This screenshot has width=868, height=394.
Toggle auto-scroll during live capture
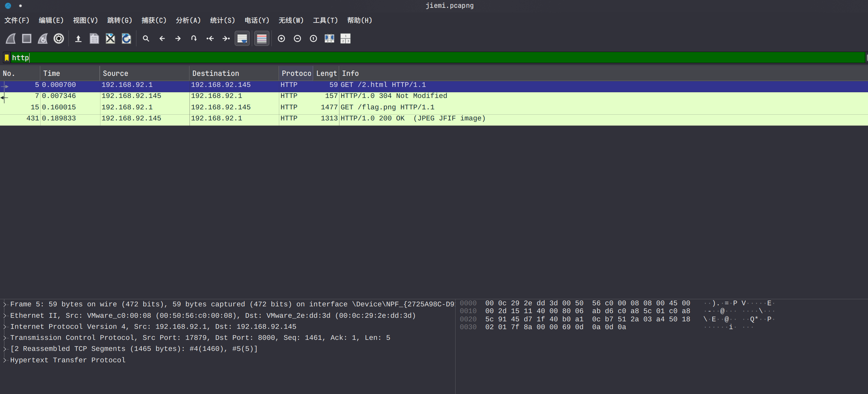point(242,38)
